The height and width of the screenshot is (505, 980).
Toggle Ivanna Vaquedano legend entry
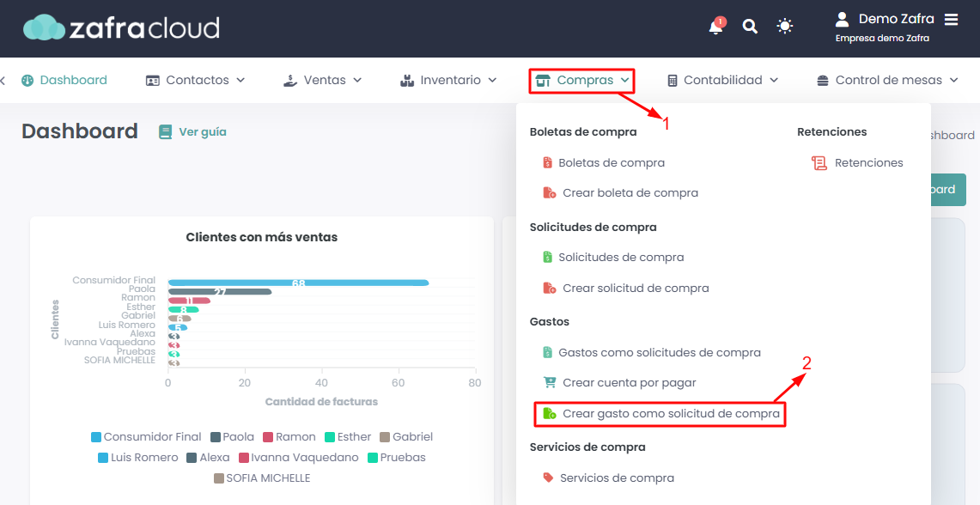[x=299, y=458]
